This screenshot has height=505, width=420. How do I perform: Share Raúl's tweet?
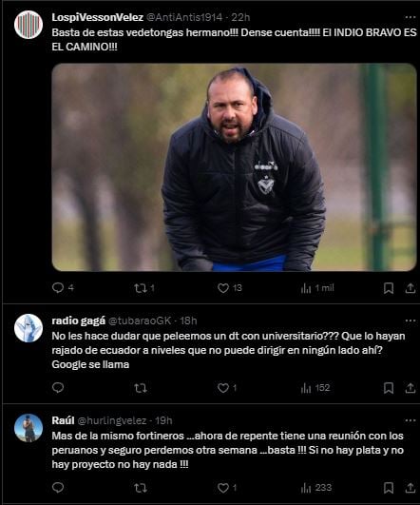pos(410,488)
